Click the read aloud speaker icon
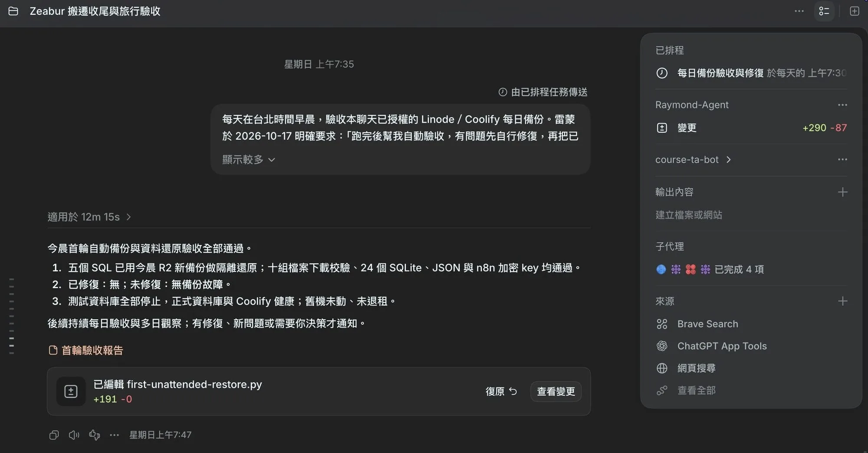The height and width of the screenshot is (453, 868). click(74, 435)
